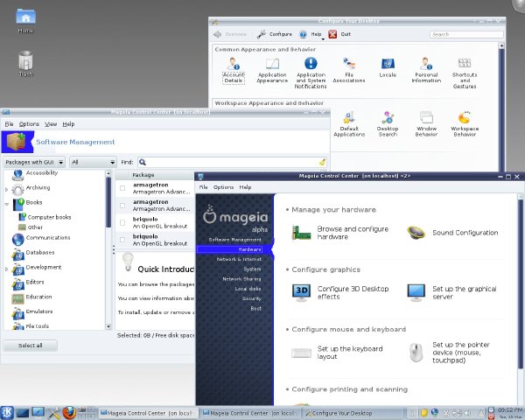
Task: Open the All filter dropdown
Action: (x=93, y=162)
